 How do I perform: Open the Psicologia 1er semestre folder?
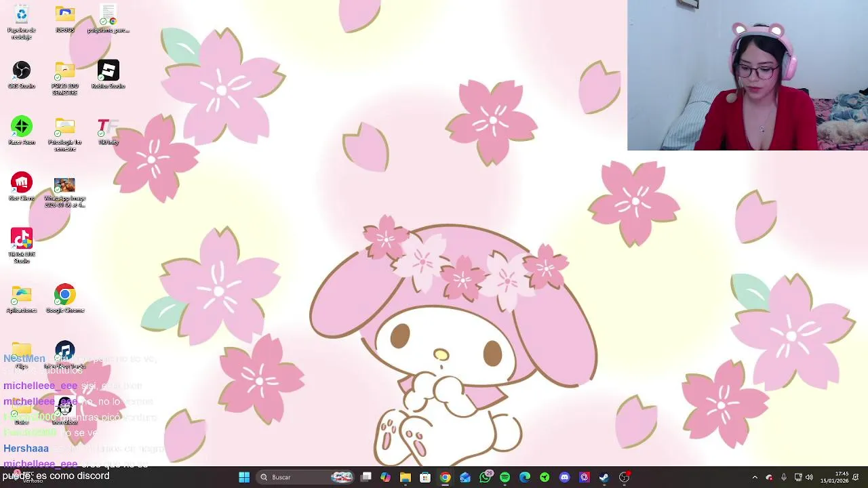tap(65, 134)
